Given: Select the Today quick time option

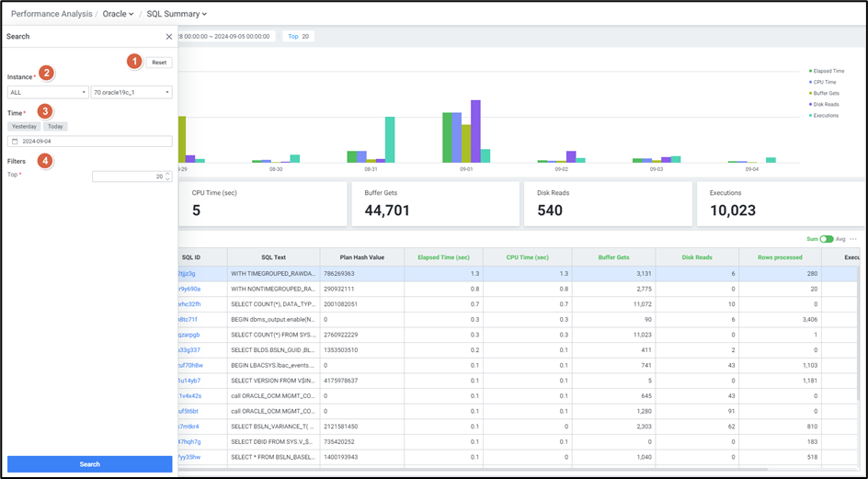Looking at the screenshot, I should click(x=55, y=126).
